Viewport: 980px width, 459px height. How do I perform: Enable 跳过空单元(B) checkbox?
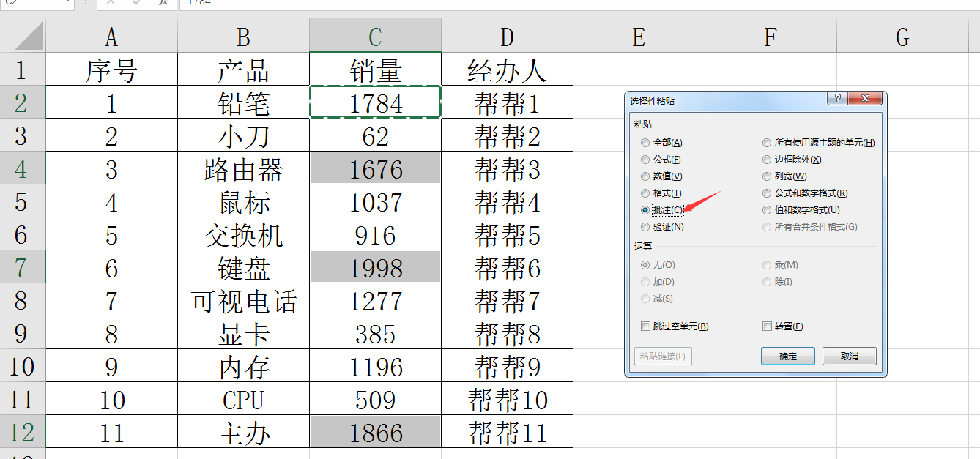pyautogui.click(x=675, y=326)
